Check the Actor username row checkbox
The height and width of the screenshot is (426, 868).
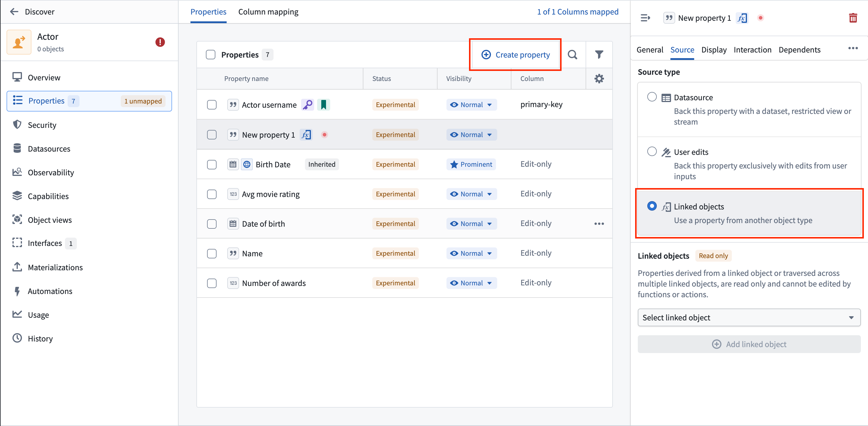(212, 105)
